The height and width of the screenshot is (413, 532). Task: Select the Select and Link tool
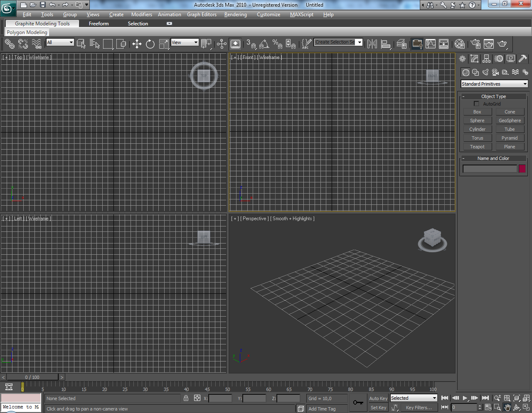[10, 44]
